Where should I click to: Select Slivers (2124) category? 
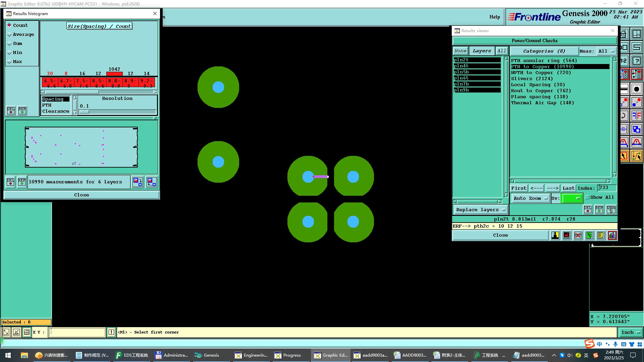532,79
